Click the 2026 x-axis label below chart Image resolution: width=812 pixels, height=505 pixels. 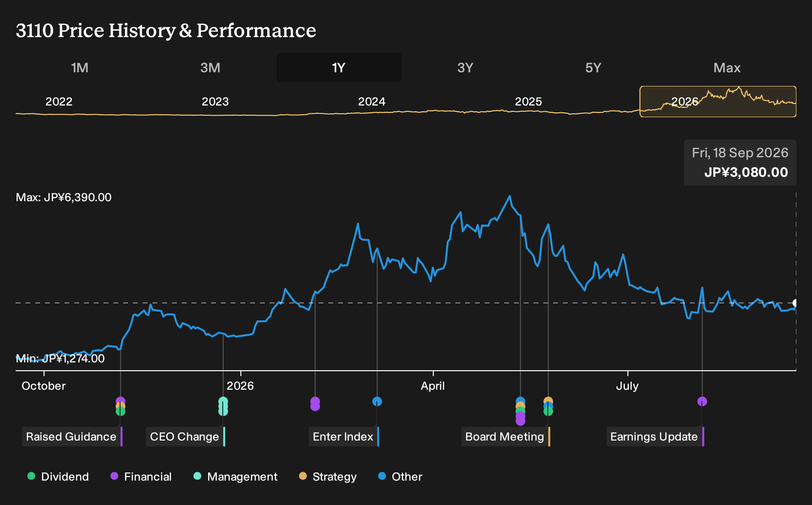(240, 386)
